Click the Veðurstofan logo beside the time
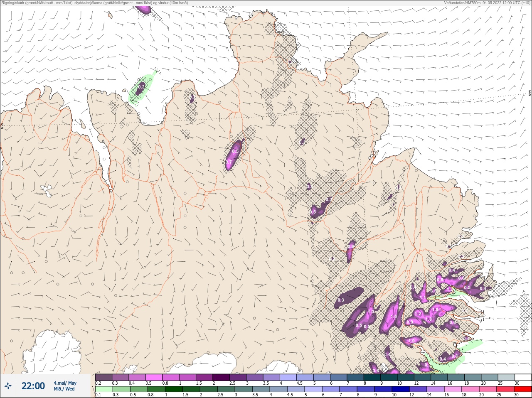 [x=8, y=386]
